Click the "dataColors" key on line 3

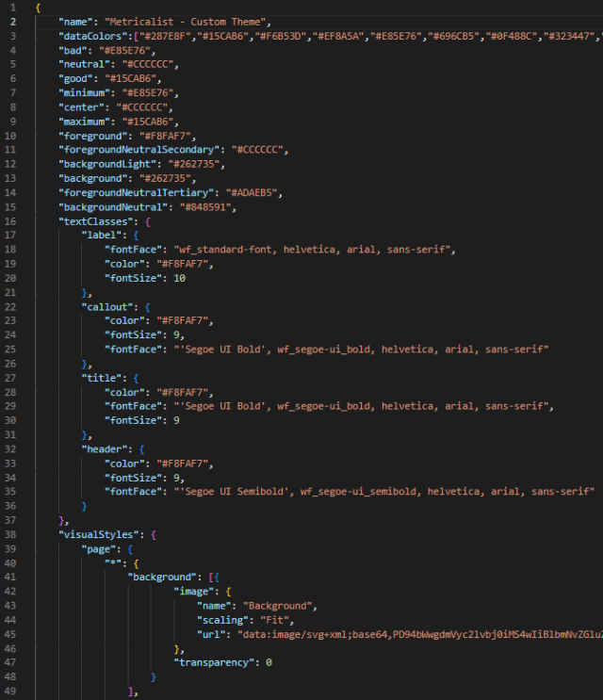click(92, 36)
